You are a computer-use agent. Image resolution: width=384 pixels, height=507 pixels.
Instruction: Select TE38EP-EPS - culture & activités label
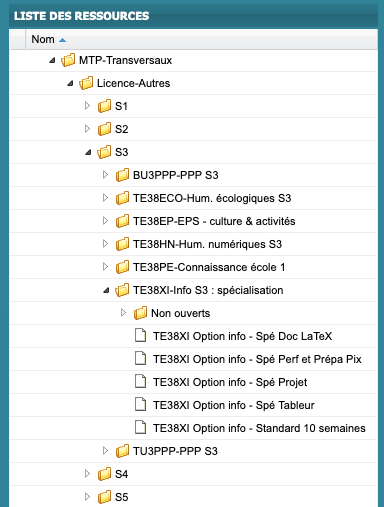pos(214,221)
